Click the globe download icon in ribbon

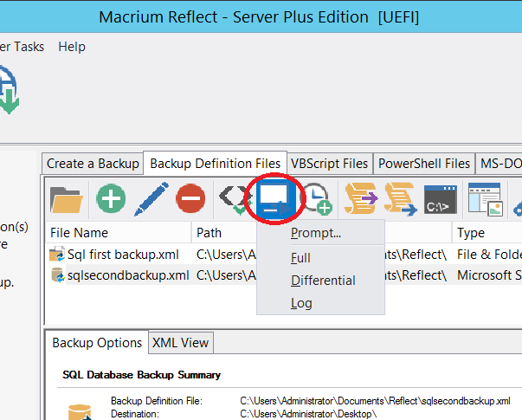click(10, 90)
